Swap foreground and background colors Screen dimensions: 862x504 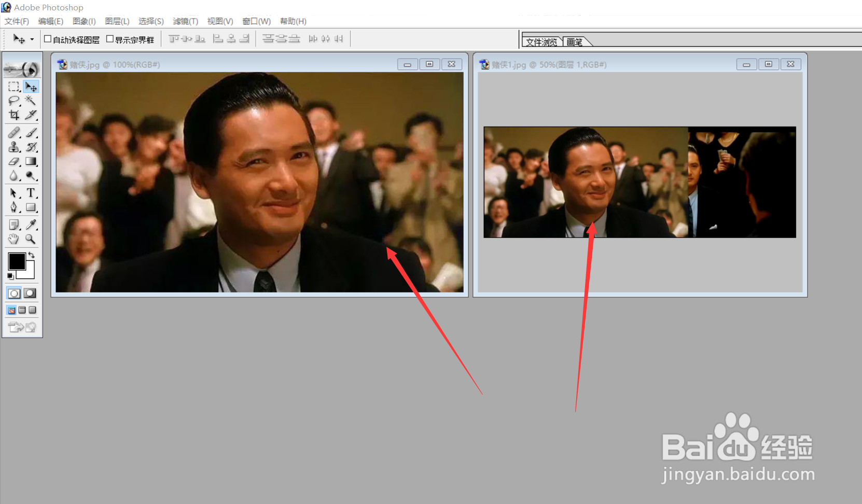click(32, 255)
